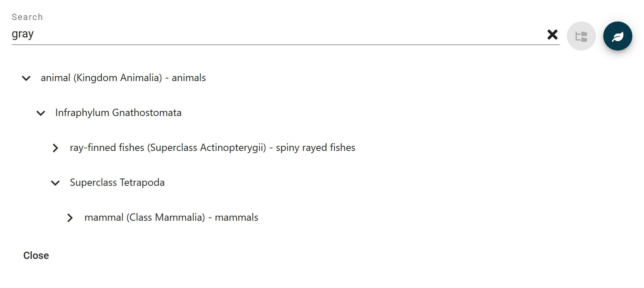Activate the leaf icon in the top right
Image resolution: width=644 pixels, height=288 pixels.
pos(618,36)
